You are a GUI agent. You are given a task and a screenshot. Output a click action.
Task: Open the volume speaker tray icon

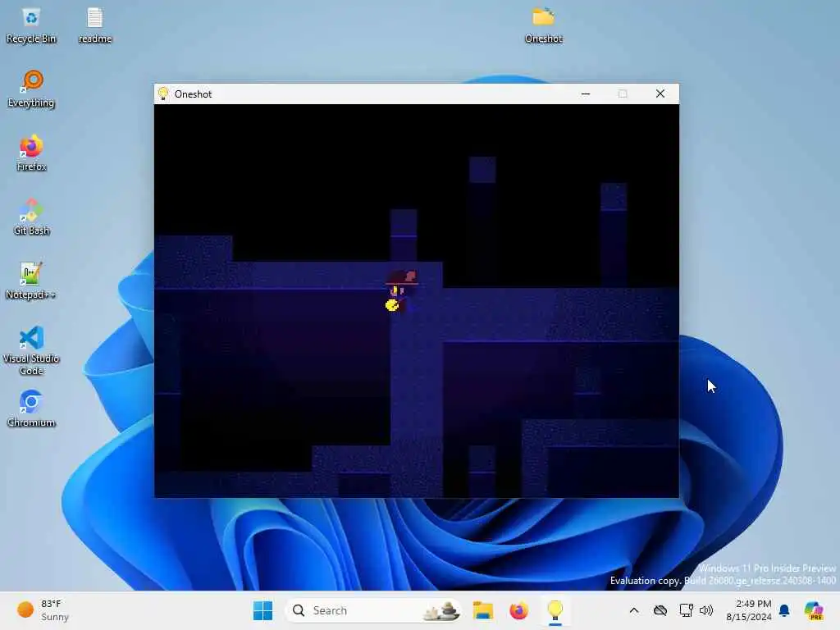[706, 610]
